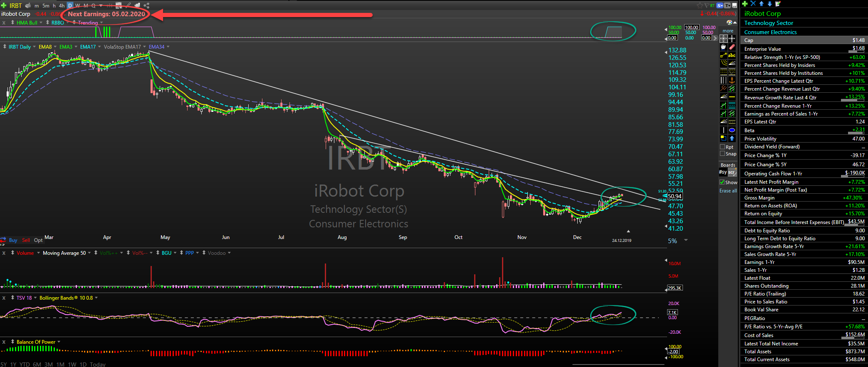Image resolution: width=868 pixels, height=367 pixels.
Task: Select the abc text annotation tool
Action: (x=732, y=55)
